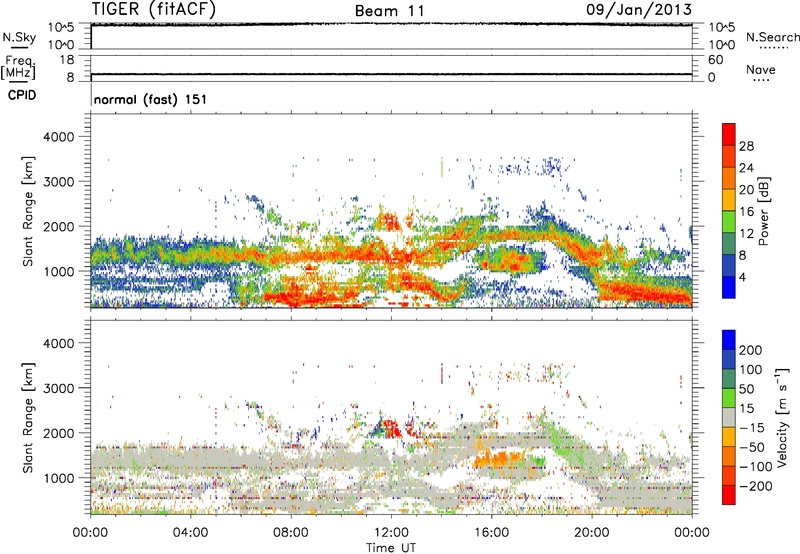
Task: Pick the light green 12–16 dB Power segment
Action: 729,221
